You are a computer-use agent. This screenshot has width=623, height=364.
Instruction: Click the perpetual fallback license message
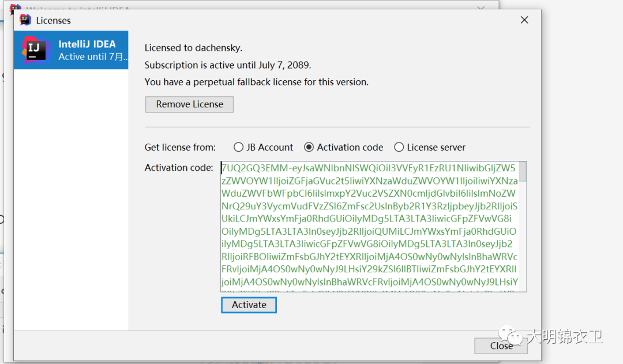[x=256, y=82]
